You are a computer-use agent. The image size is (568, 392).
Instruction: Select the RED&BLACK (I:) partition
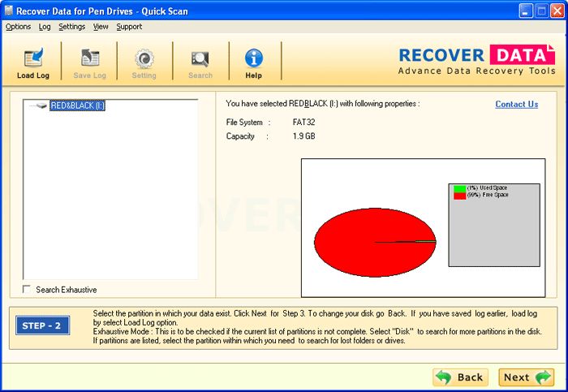tap(77, 106)
